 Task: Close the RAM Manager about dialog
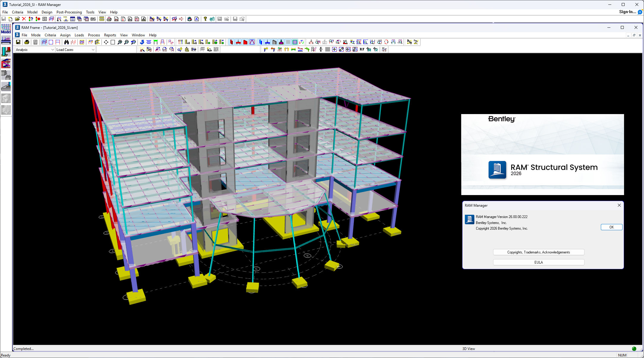pyautogui.click(x=619, y=205)
